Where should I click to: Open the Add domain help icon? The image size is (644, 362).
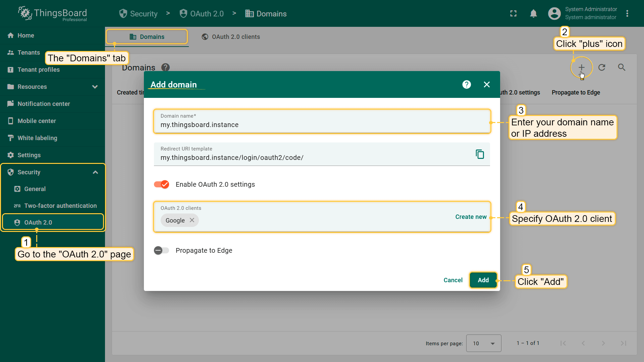click(467, 84)
